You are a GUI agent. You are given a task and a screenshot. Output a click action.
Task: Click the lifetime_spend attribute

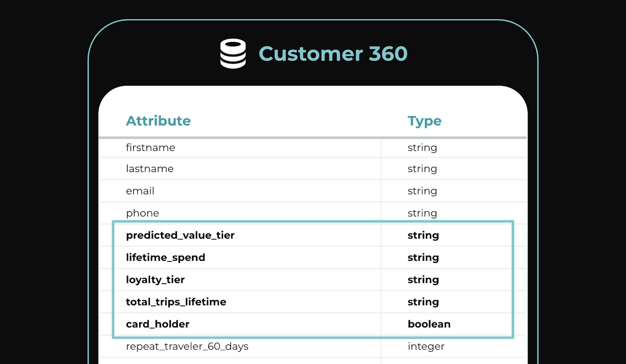pyautogui.click(x=166, y=257)
